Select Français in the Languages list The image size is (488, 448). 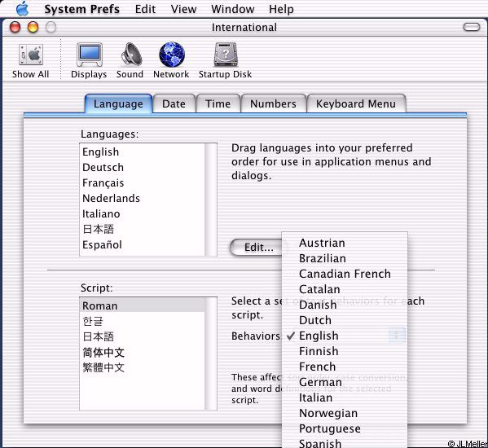point(143,183)
